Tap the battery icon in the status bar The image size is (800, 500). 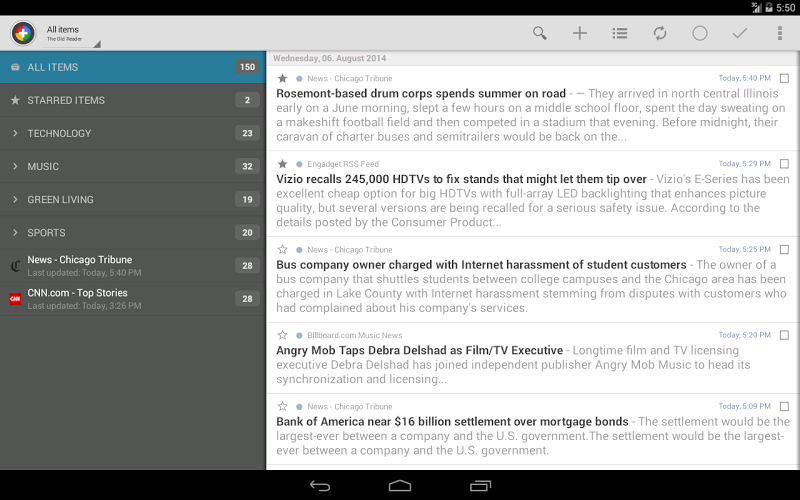[x=768, y=7]
